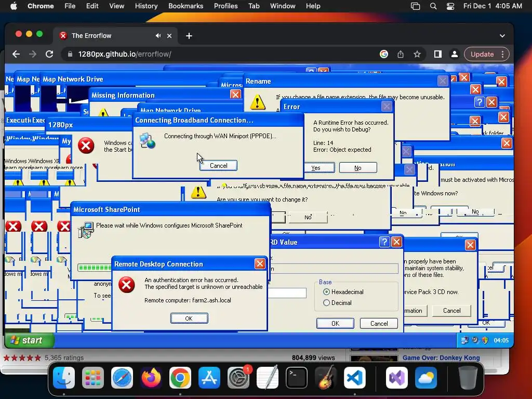532x399 pixels.
Task: Open the weather cloud app in the Dock
Action: (426, 378)
